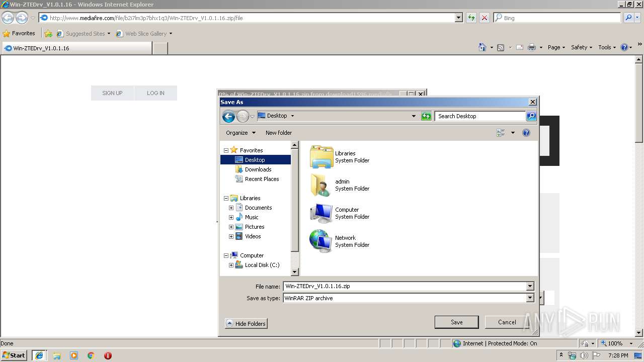
Task: Click the blue help icon in Save As
Action: coord(526,133)
